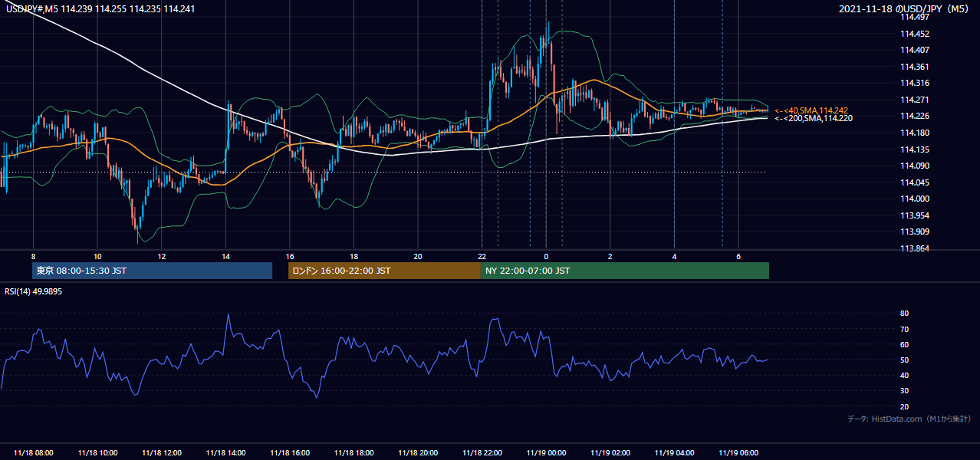The width and height of the screenshot is (980, 460).
Task: Click price level 114.045 on axis
Action: 914,182
